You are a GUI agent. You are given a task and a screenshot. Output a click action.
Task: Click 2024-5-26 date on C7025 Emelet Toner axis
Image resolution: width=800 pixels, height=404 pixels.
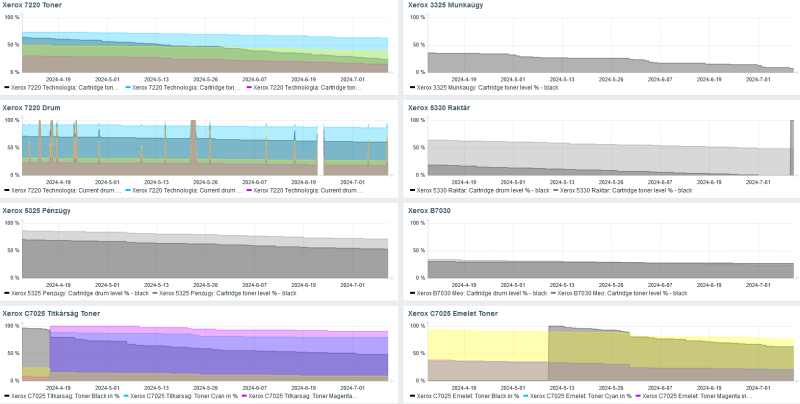(611, 388)
